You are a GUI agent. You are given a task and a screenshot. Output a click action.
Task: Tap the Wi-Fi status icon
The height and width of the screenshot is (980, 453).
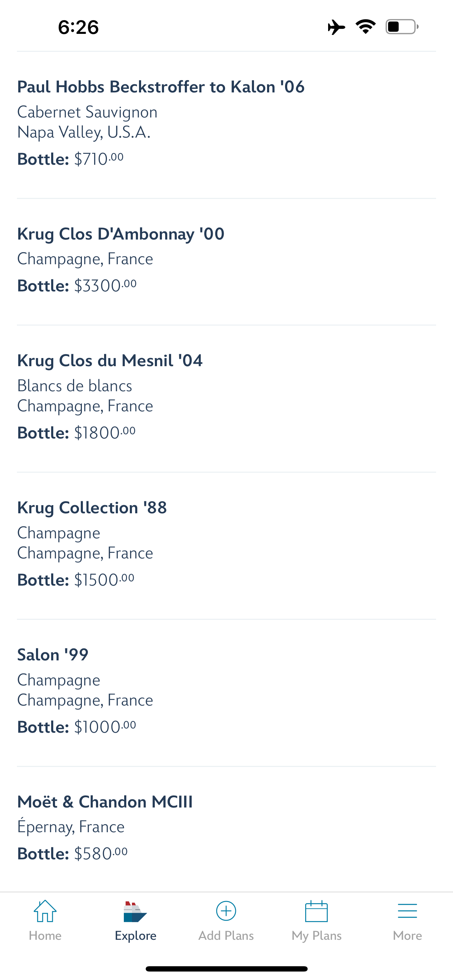[366, 26]
